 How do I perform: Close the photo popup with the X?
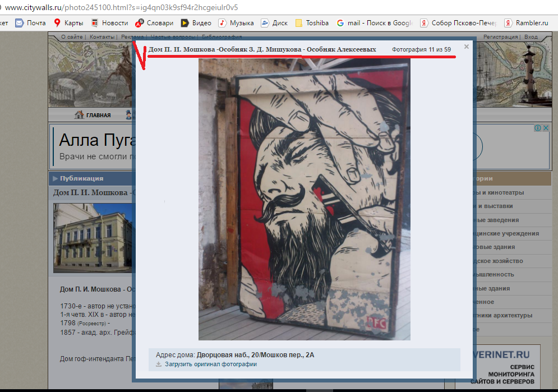466,47
